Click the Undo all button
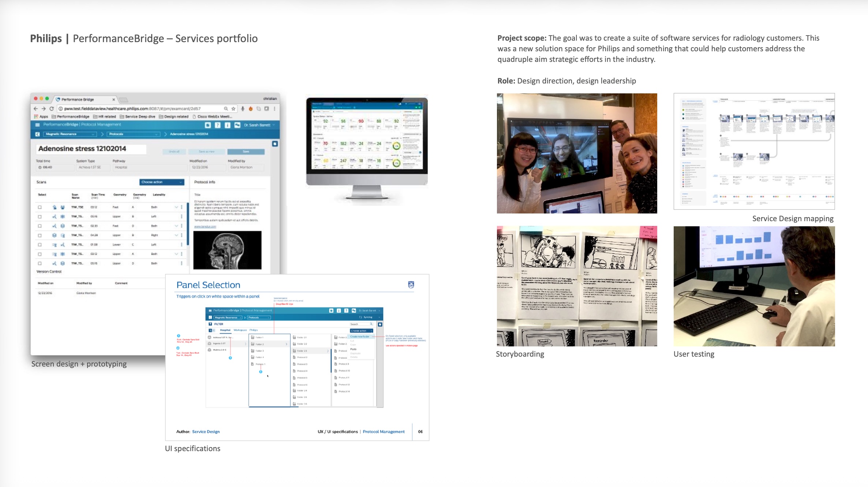This screenshot has width=868, height=487. [174, 152]
